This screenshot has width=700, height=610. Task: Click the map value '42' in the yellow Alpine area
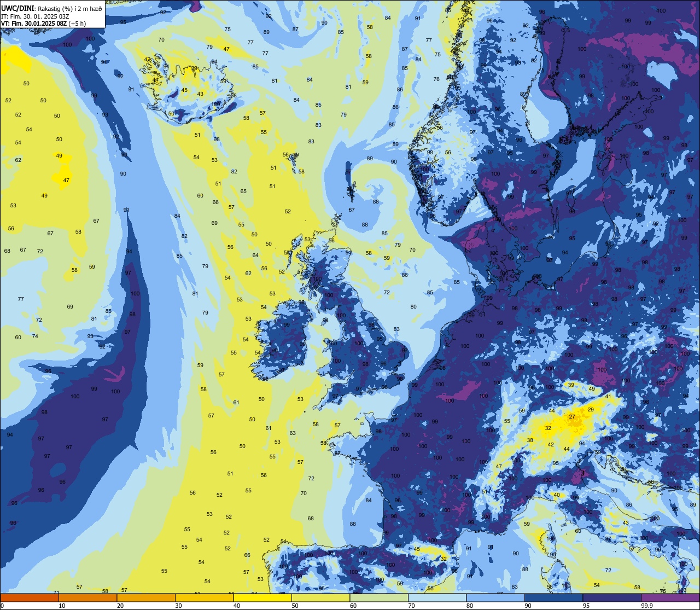click(551, 445)
